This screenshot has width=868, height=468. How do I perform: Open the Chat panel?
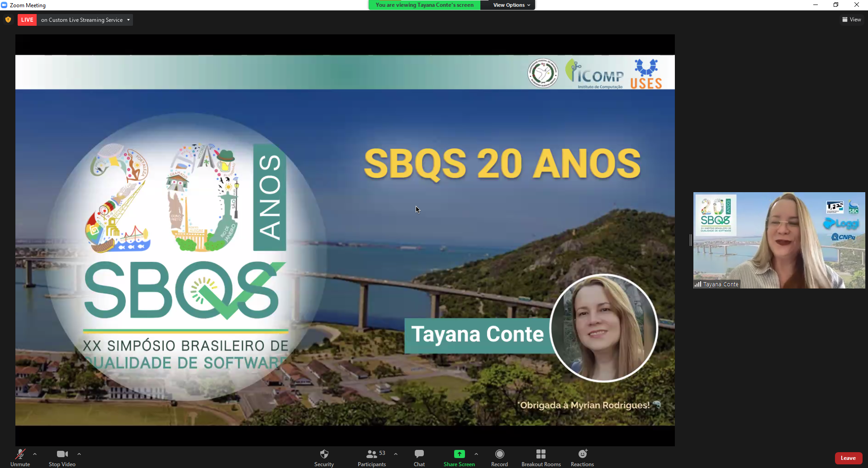tap(419, 457)
